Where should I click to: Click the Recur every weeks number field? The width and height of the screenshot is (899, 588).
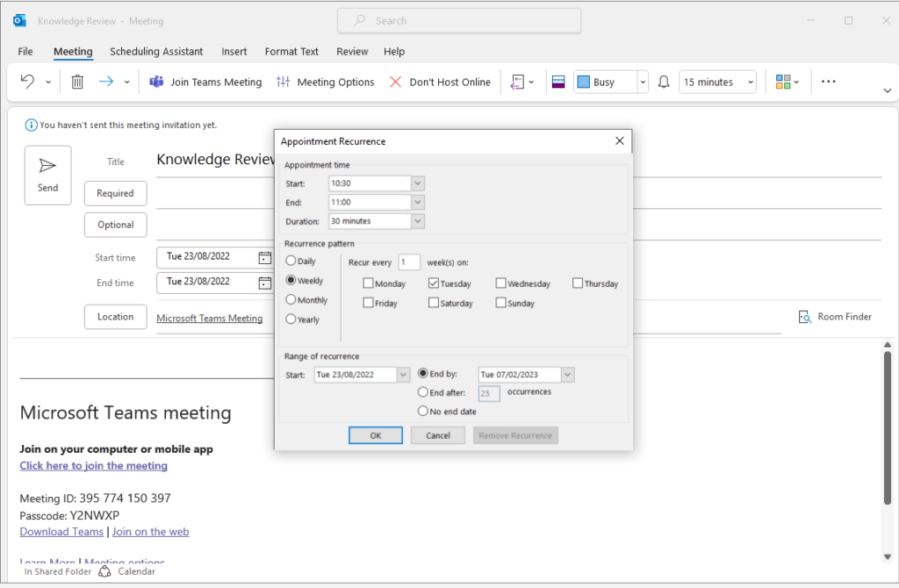pos(409,262)
